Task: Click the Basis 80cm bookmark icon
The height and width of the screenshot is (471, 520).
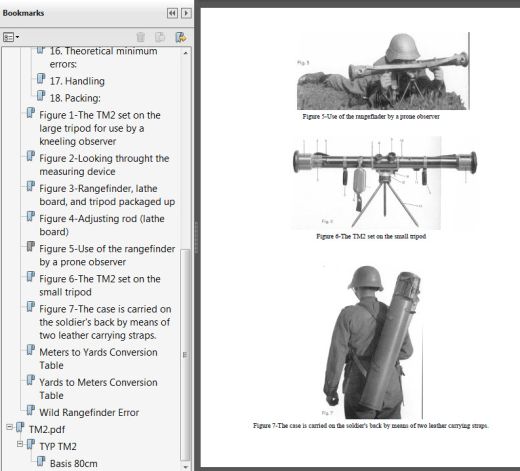Action: [41, 461]
